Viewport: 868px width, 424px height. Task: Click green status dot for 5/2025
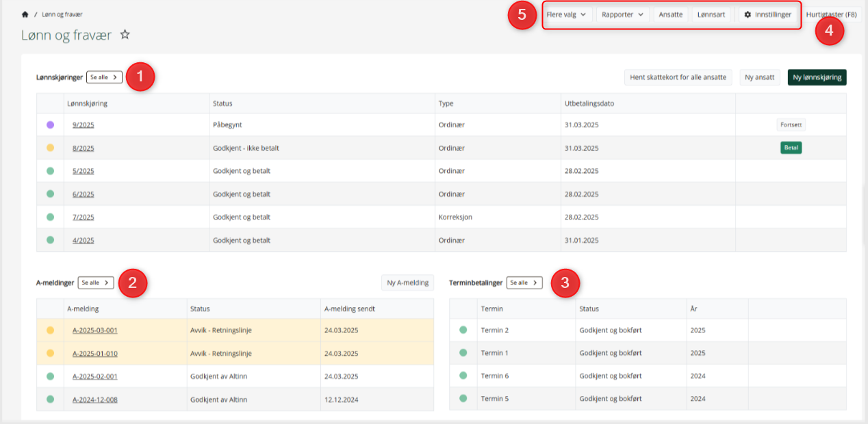[50, 171]
